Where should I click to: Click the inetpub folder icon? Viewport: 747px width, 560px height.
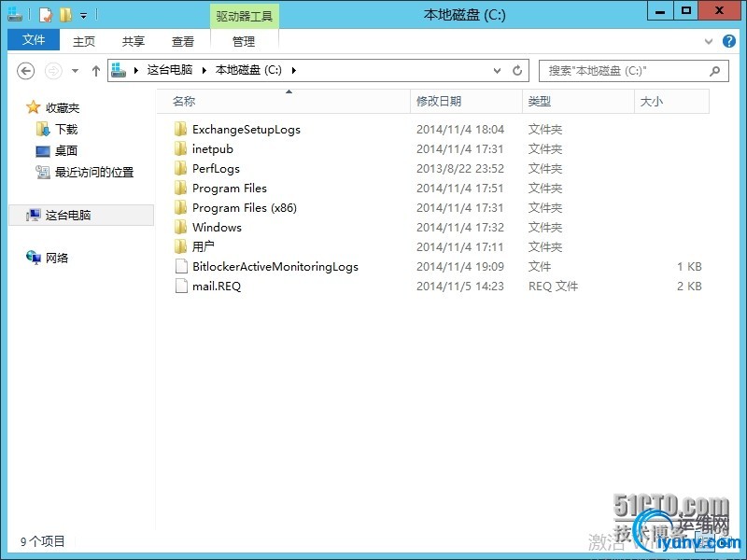(180, 148)
